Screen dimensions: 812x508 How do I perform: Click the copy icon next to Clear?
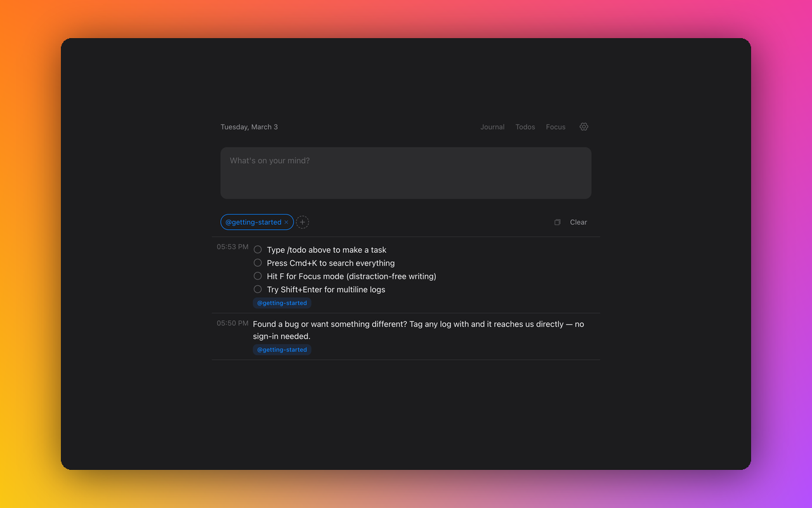(557, 222)
